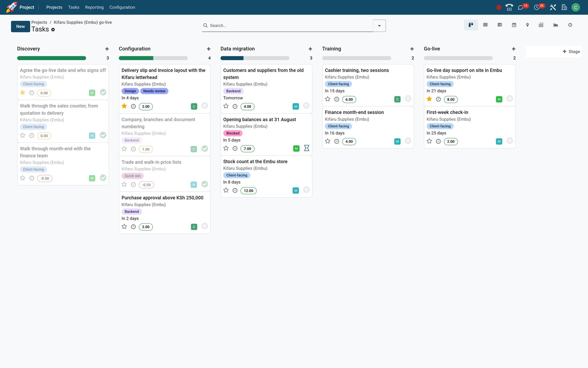
Task: Open the Data migration column header
Action: coord(237,49)
